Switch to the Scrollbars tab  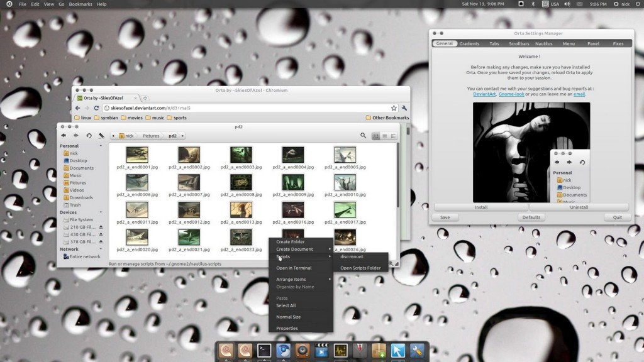[x=519, y=43]
